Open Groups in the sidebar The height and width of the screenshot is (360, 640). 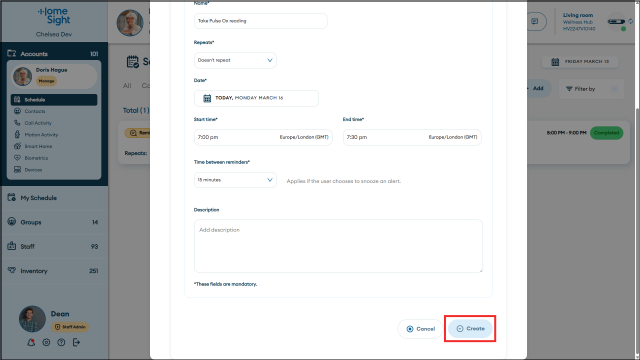tap(54, 222)
